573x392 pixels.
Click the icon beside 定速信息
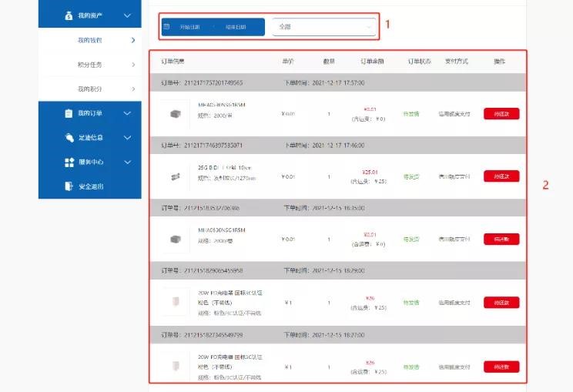pos(69,138)
